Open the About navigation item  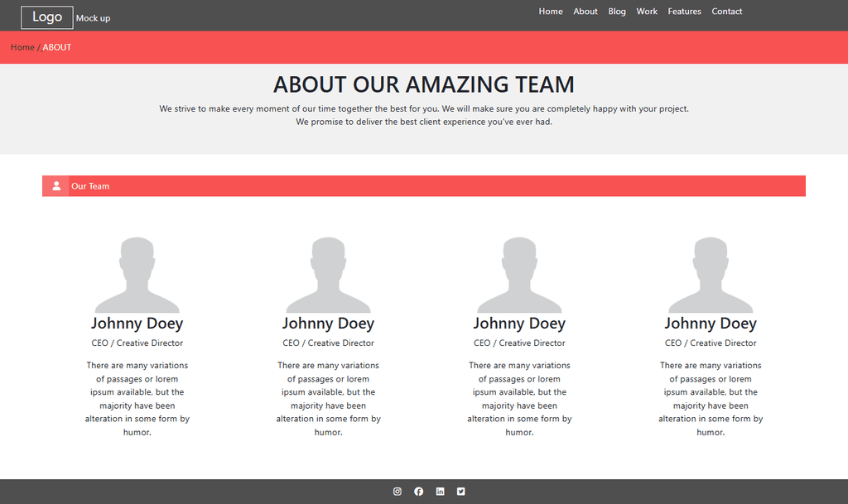[585, 12]
